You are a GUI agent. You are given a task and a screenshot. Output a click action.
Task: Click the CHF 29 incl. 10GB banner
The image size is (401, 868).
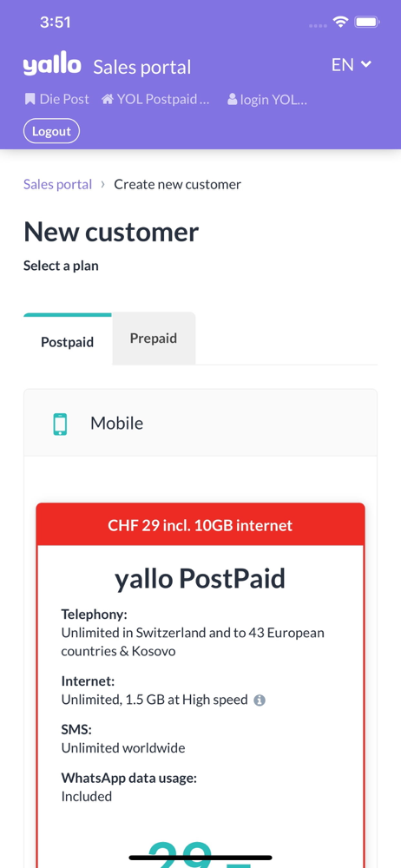(200, 525)
